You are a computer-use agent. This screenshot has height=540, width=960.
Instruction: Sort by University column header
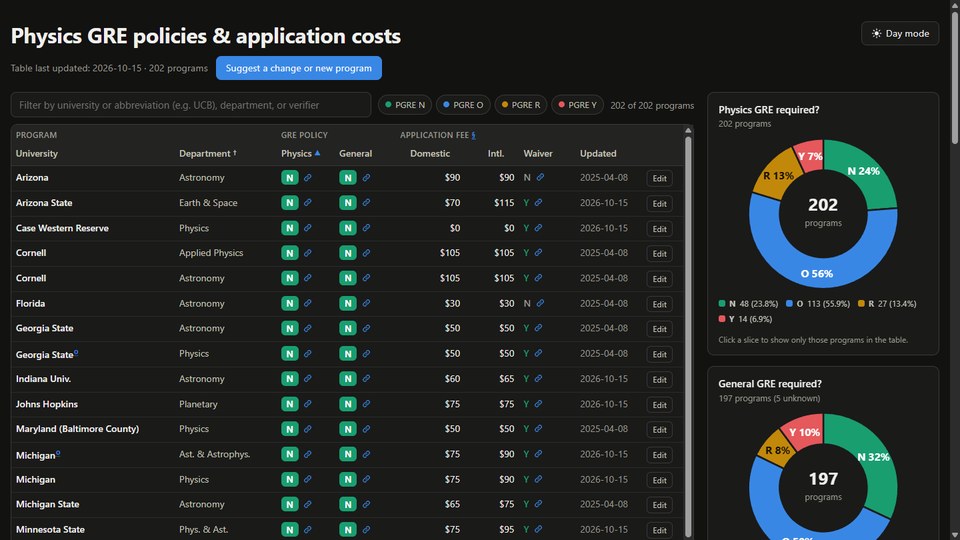37,153
